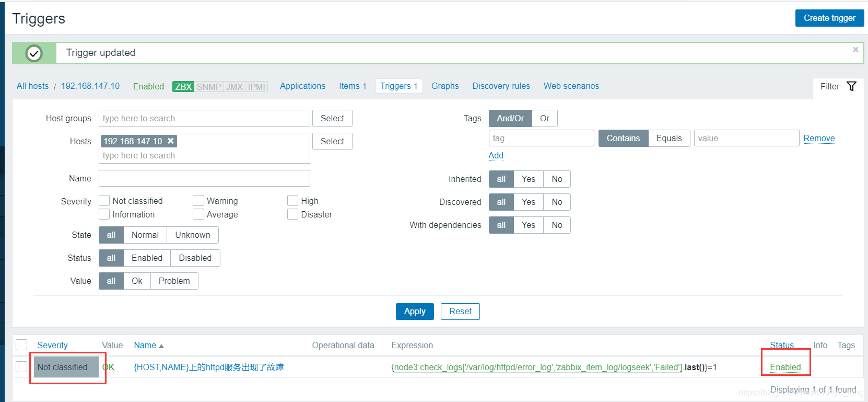Set With dependencies to Yes
This screenshot has height=402, width=868.
[x=529, y=225]
